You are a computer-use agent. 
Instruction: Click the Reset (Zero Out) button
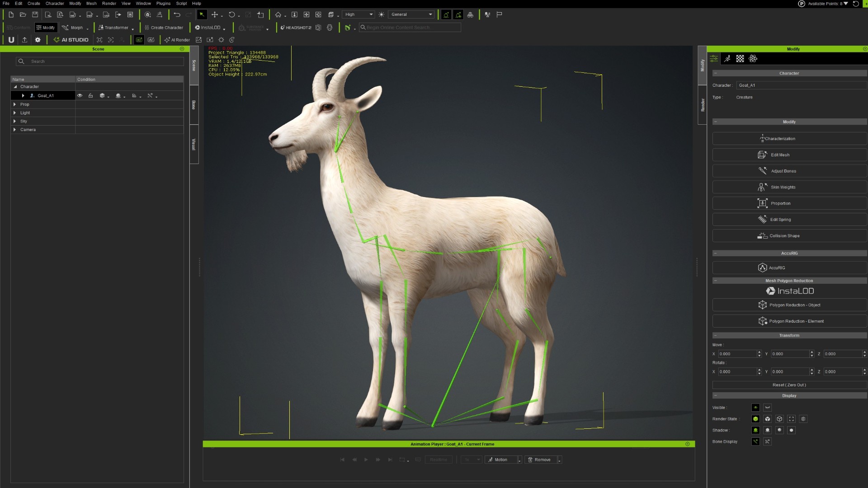click(789, 385)
